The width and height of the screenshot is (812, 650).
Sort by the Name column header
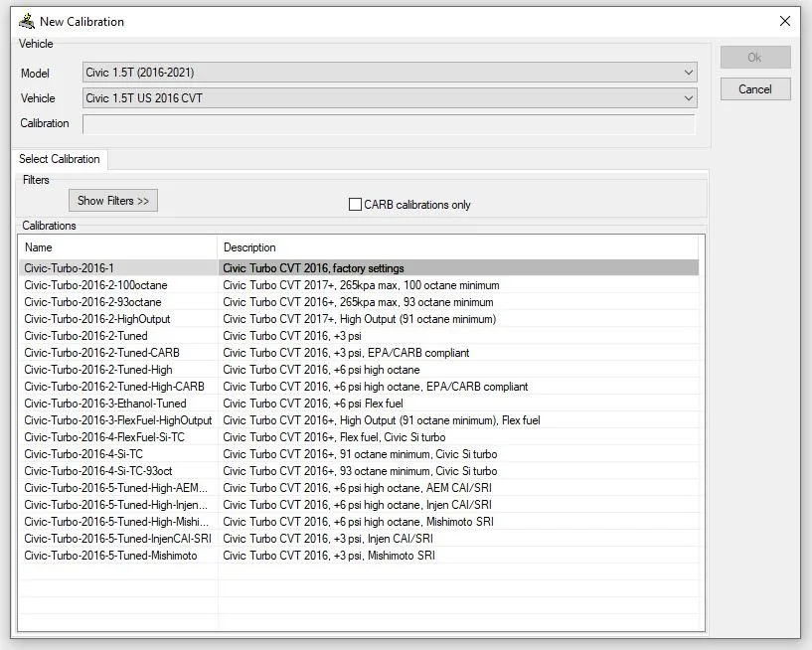tap(118, 247)
